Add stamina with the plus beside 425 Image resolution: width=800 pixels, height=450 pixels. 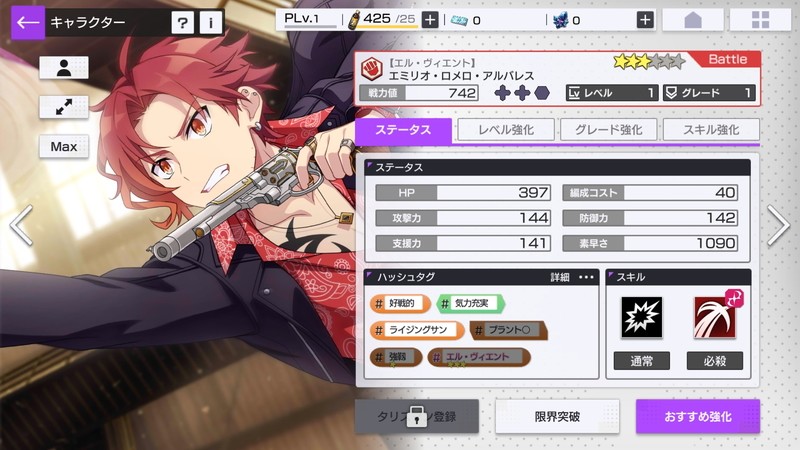tap(430, 20)
